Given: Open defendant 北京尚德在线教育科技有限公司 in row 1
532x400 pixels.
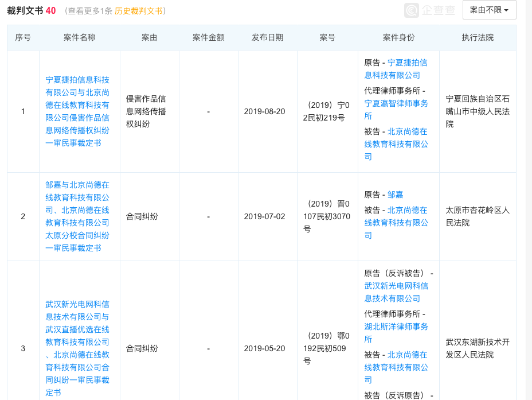Looking at the screenshot, I should [396, 144].
